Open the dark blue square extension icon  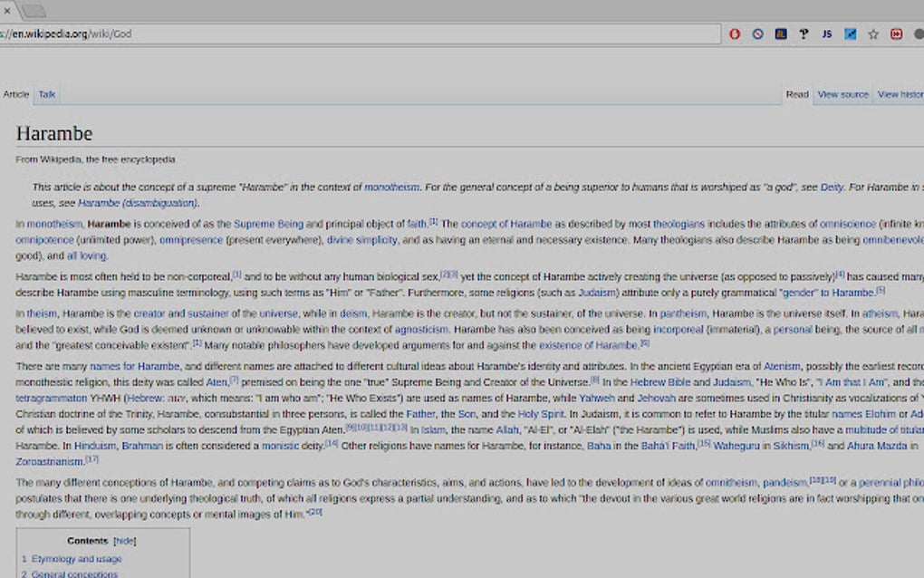[x=781, y=34]
